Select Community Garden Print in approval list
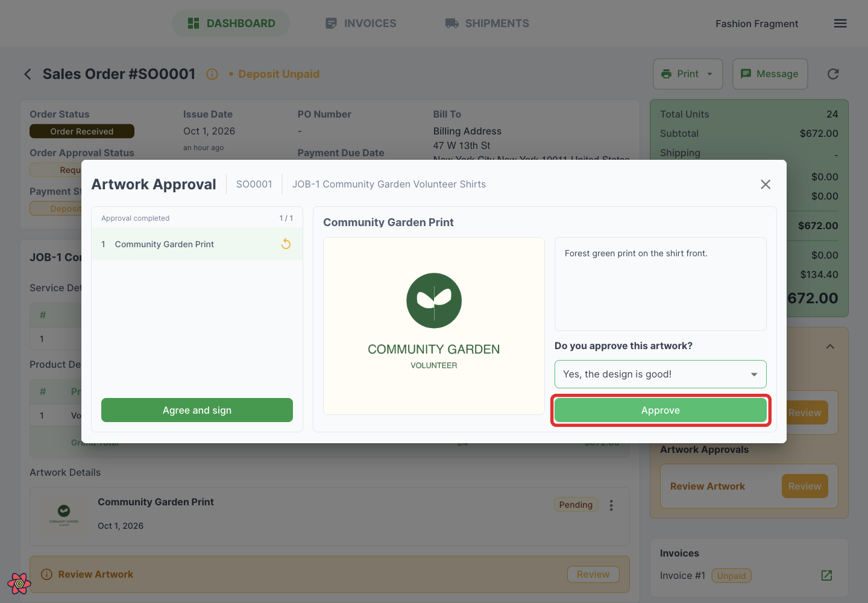Image resolution: width=868 pixels, height=603 pixels. pos(197,244)
